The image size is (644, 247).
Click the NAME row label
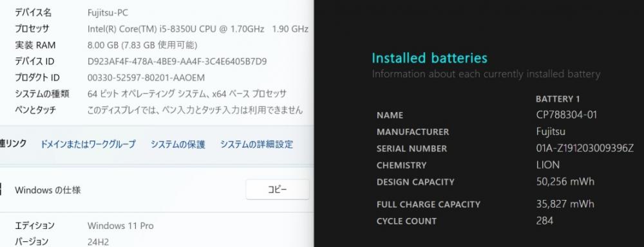click(390, 115)
